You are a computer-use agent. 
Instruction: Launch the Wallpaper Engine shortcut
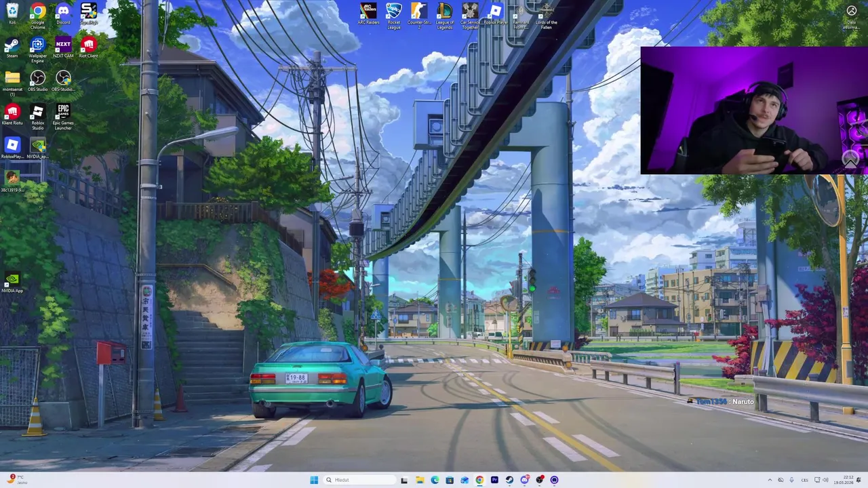tap(38, 49)
